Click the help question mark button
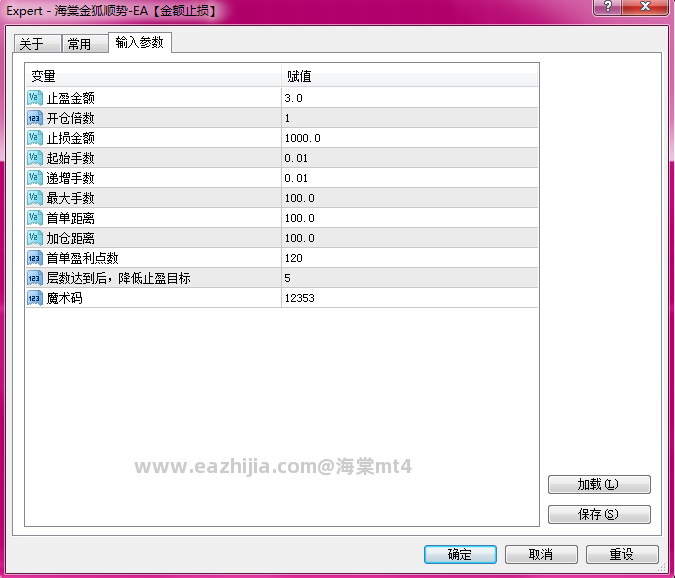The height and width of the screenshot is (578, 675). tap(607, 7)
